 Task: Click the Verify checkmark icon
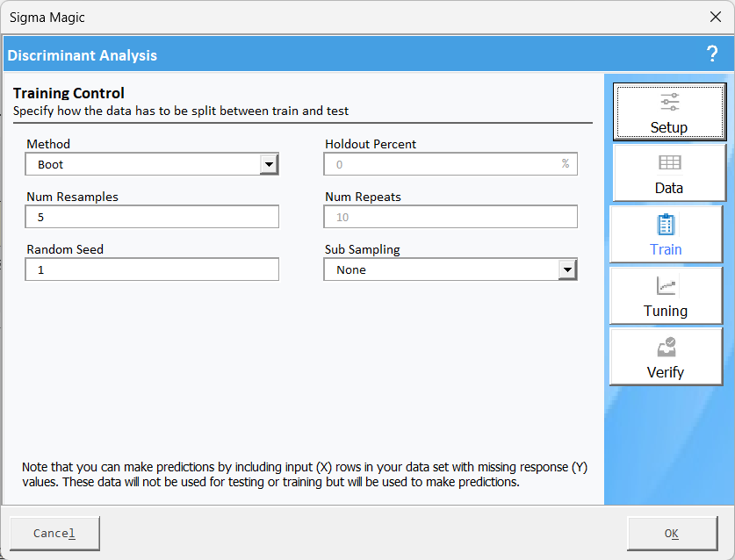tap(666, 348)
